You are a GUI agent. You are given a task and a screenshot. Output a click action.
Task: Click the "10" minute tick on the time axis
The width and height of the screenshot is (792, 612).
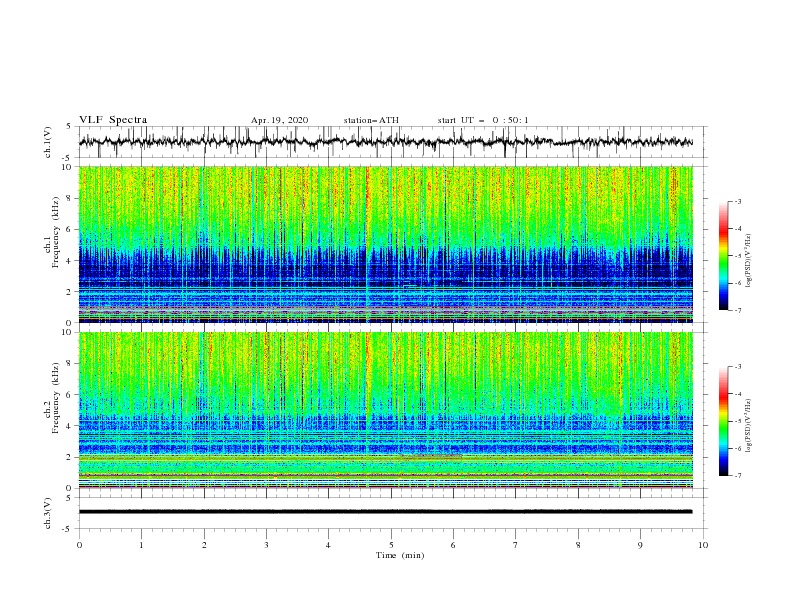click(703, 545)
